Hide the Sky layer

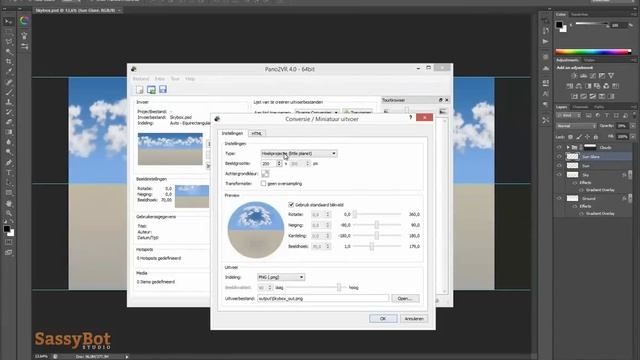(x=559, y=175)
